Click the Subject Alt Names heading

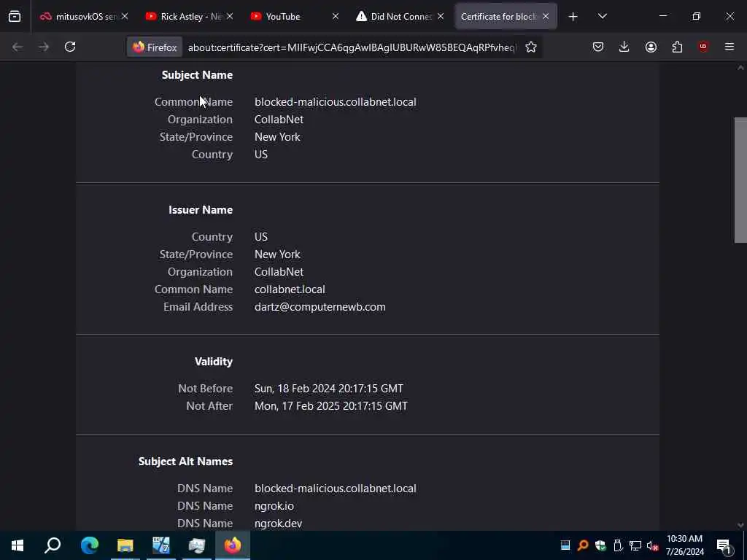coord(185,462)
